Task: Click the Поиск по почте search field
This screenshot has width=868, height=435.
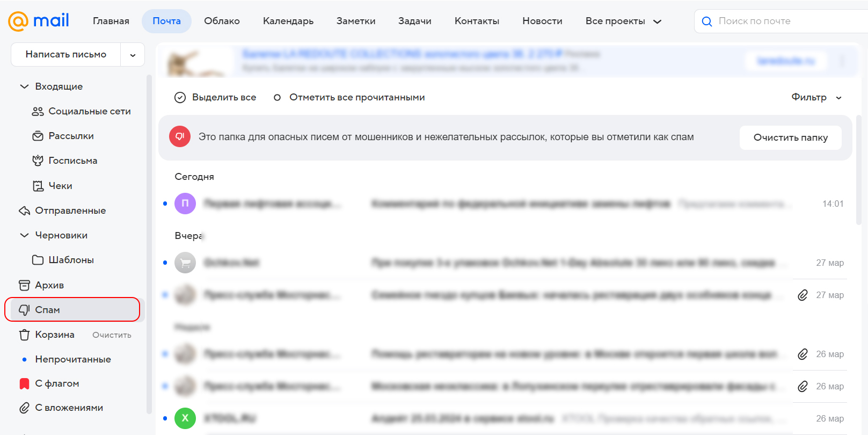Action: click(x=781, y=21)
